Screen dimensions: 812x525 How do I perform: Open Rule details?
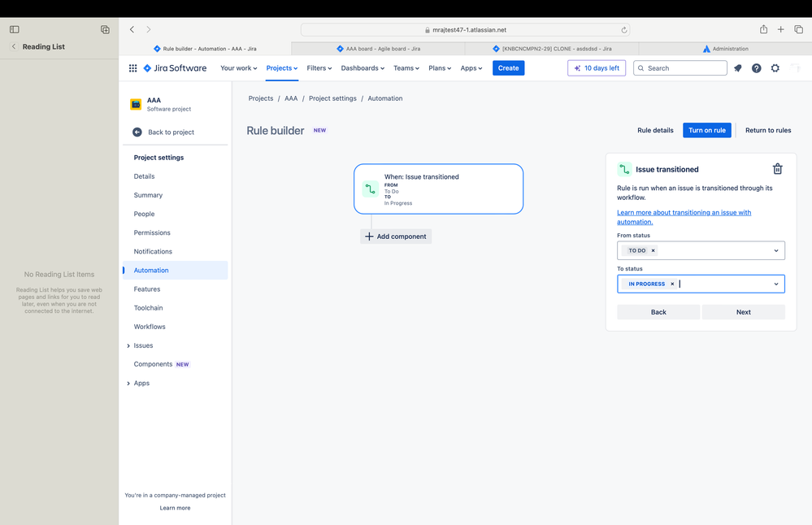pos(655,131)
